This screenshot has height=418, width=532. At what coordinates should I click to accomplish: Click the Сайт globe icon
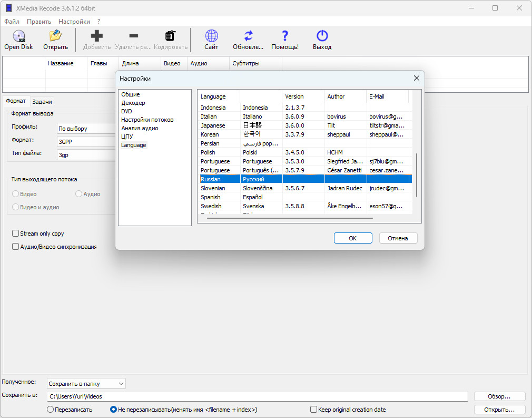click(211, 36)
